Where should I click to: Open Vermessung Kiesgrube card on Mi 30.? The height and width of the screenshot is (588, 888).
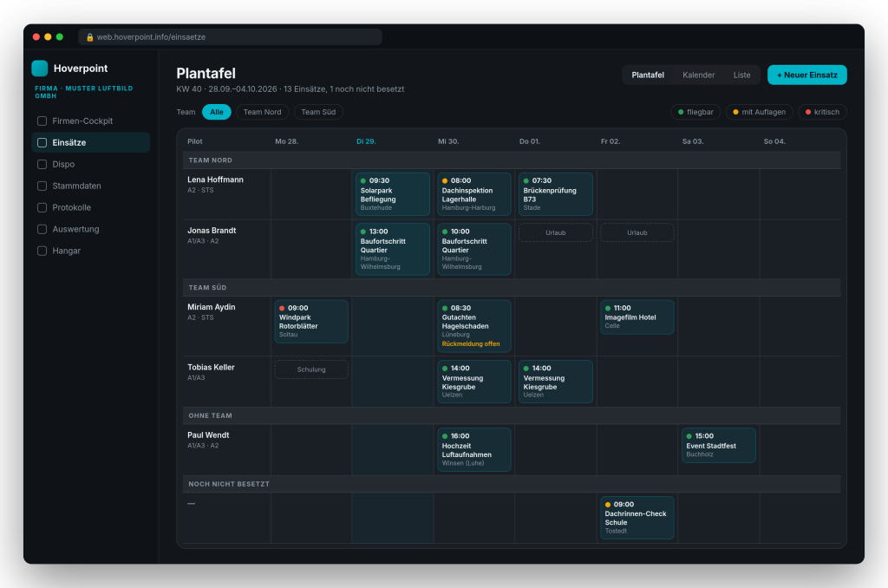click(x=474, y=382)
